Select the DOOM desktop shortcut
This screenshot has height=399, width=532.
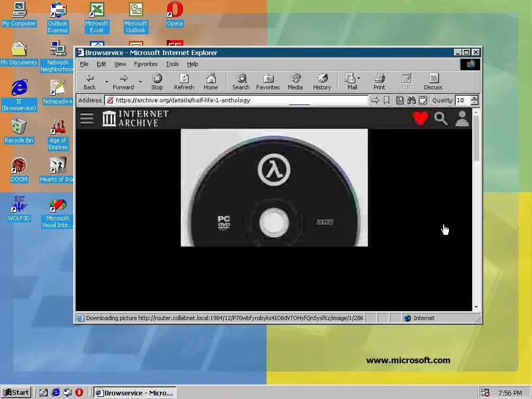19,170
